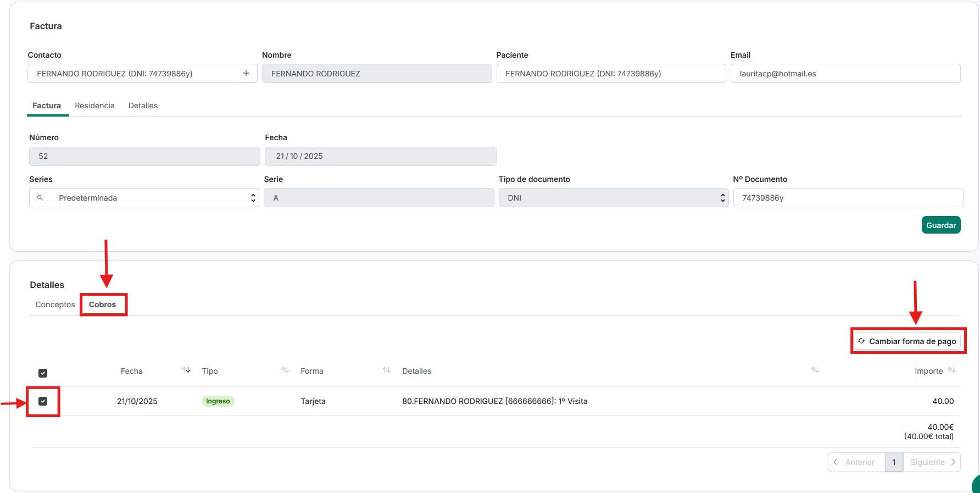Sort by Importe column arrows
The image size is (980, 493).
click(952, 370)
